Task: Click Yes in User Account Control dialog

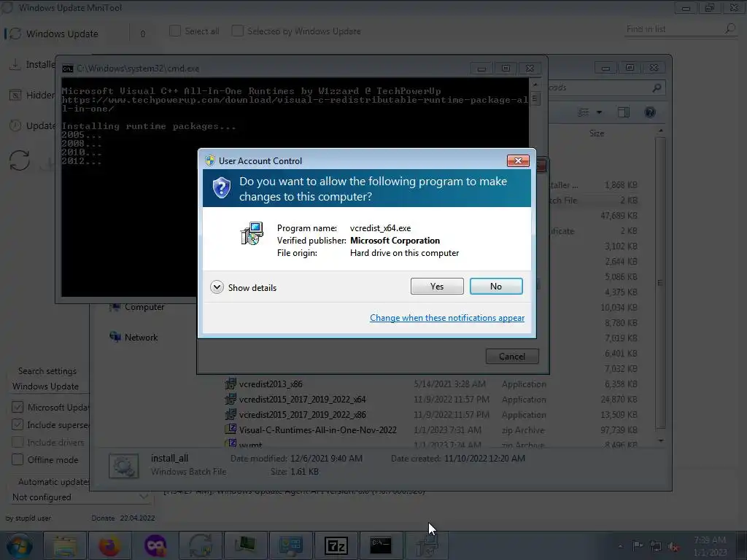Action: (x=437, y=286)
